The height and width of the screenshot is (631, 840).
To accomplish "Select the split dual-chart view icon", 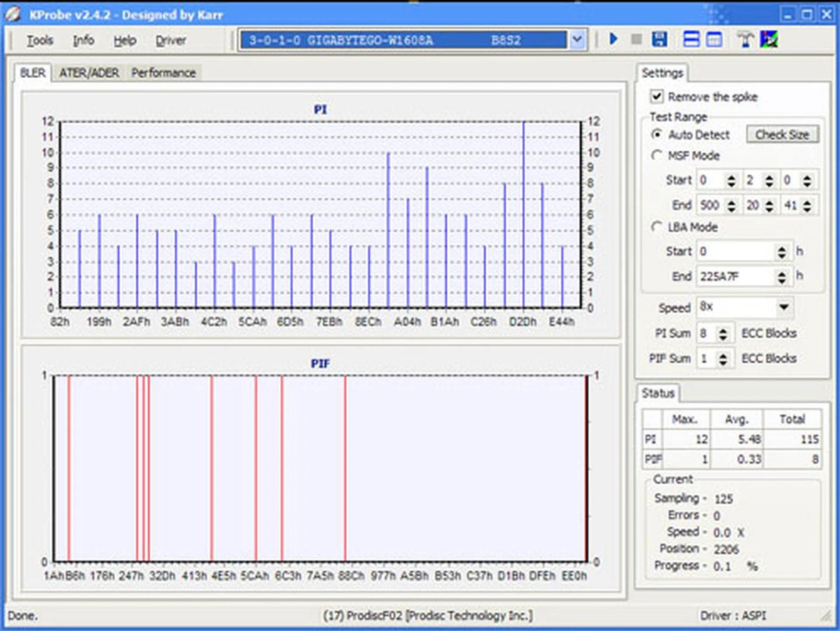I will point(691,39).
